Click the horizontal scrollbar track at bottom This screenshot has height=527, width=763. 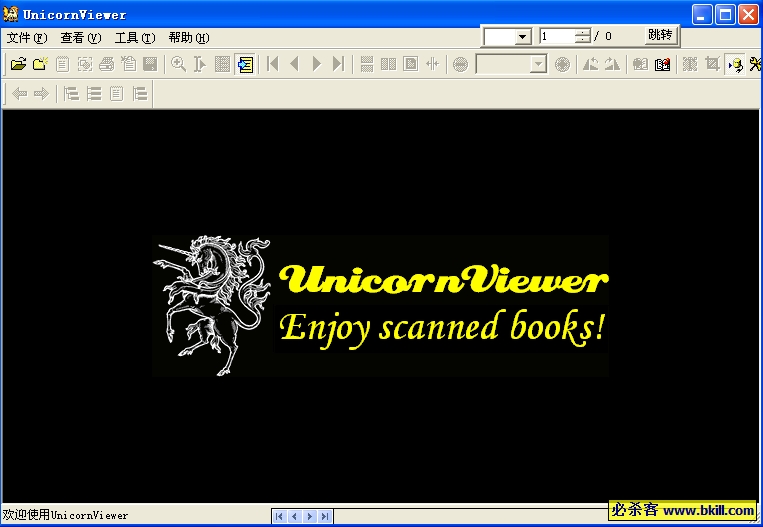[x=471, y=516]
